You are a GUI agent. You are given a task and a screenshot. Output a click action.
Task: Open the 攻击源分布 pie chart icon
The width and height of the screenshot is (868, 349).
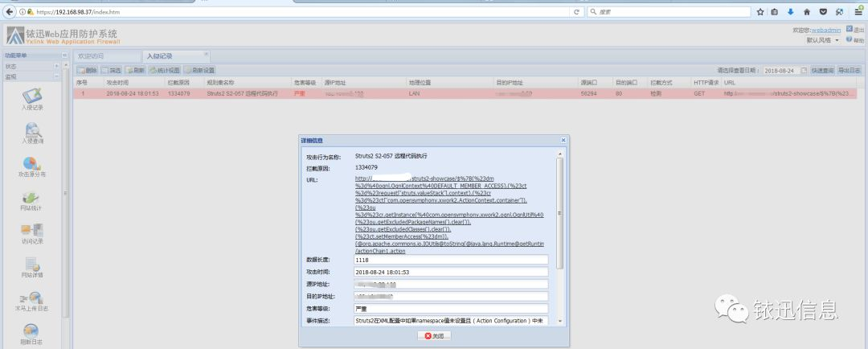tap(31, 163)
